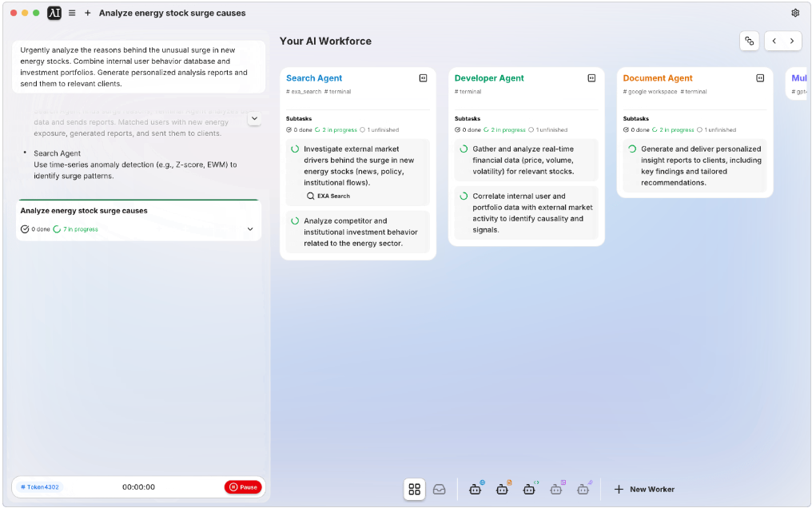Click the EXA Search magnifier icon
The width and height of the screenshot is (812, 508).
(x=310, y=196)
